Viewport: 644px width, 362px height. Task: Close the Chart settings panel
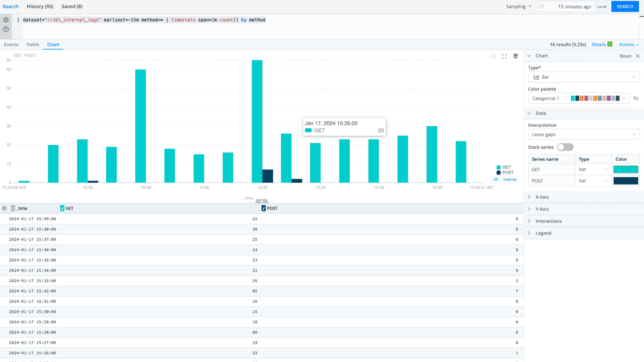(638, 56)
